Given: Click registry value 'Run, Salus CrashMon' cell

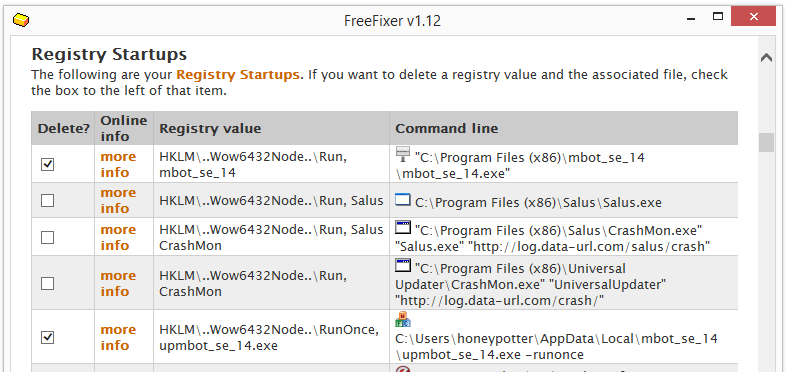Looking at the screenshot, I should click(271, 237).
